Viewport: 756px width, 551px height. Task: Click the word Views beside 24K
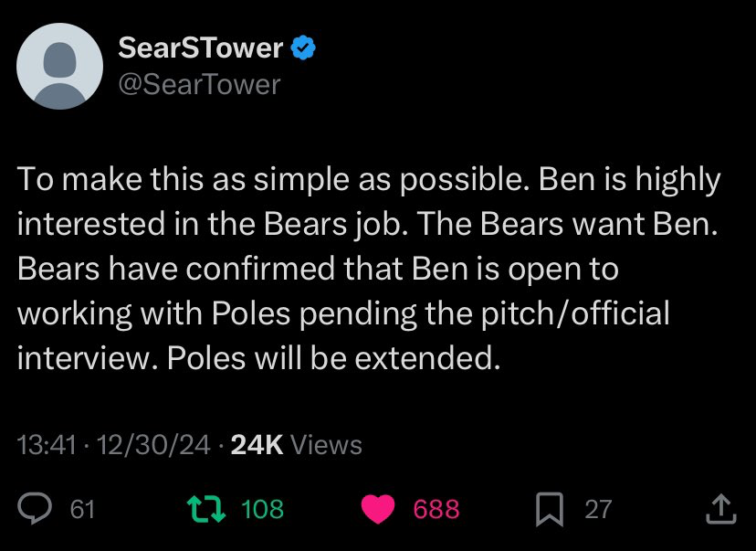(327, 445)
